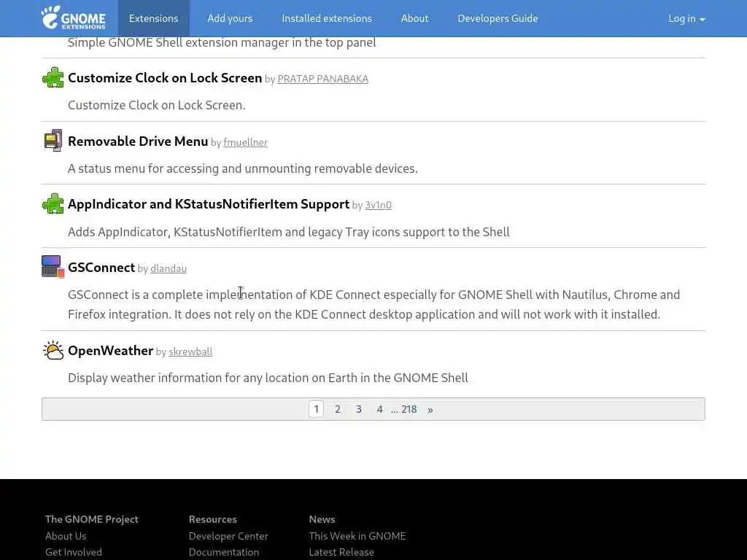The width and height of the screenshot is (747, 560).
Task: Click the GNOME Extensions logo
Action: coord(74,18)
